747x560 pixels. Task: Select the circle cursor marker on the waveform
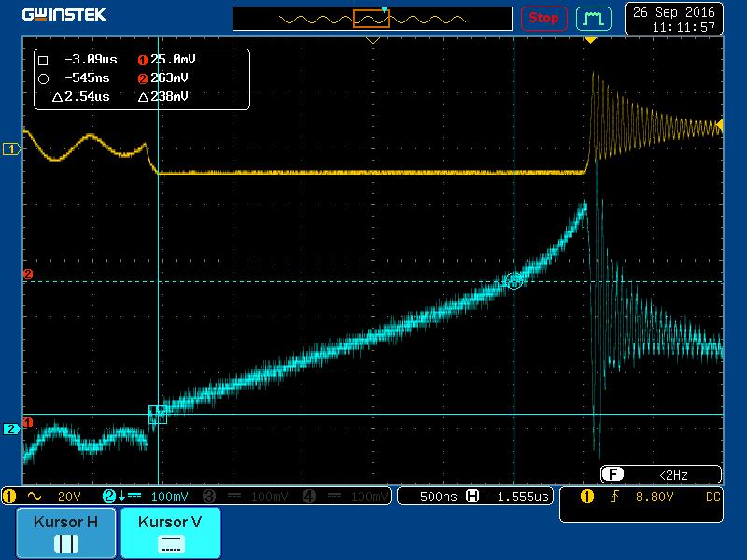pos(514,280)
